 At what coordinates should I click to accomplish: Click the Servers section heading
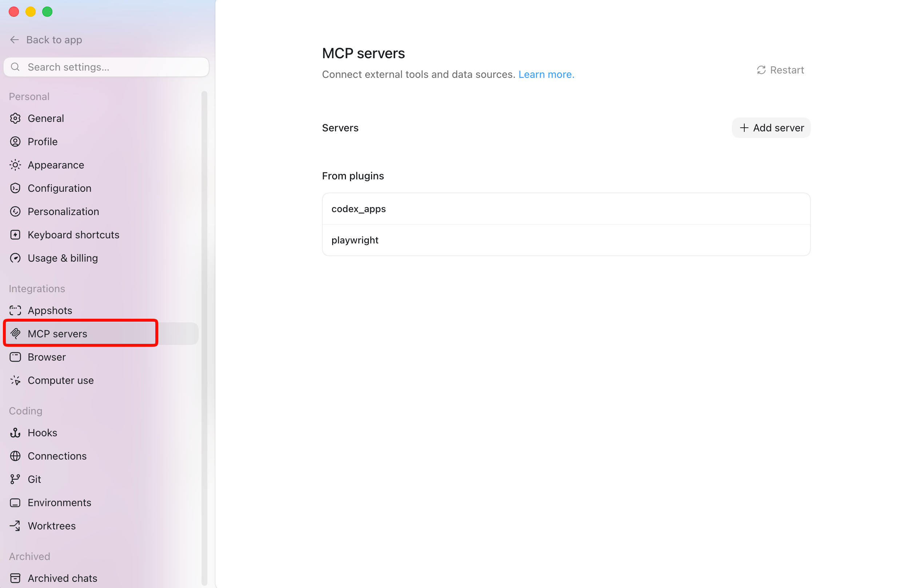(x=340, y=128)
